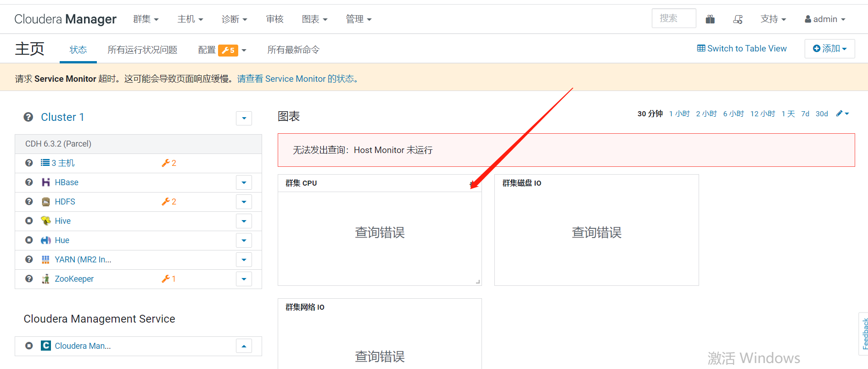Viewport: 868px width, 369px height.
Task: Open the YARN actions dropdown
Action: (244, 260)
